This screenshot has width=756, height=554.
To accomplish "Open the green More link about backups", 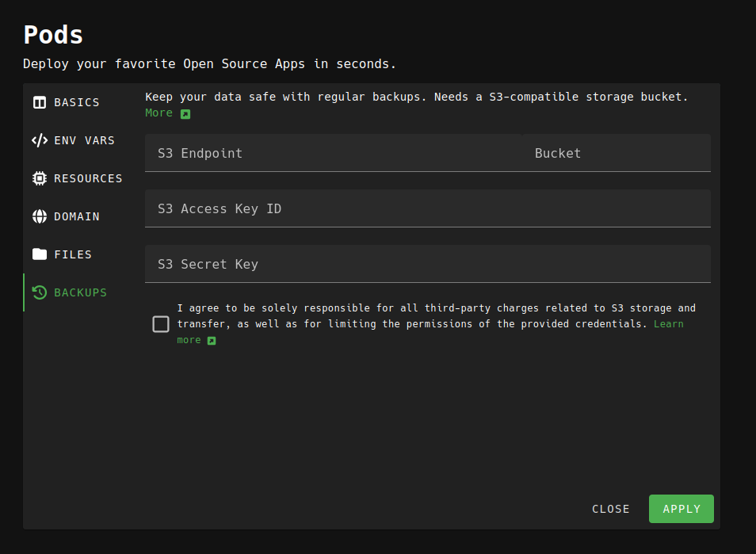I will (x=158, y=113).
